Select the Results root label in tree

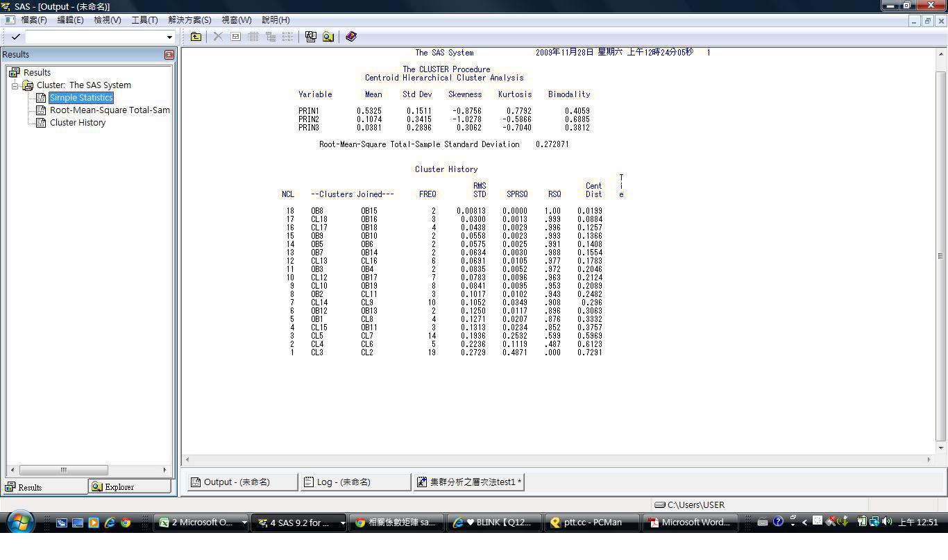37,72
